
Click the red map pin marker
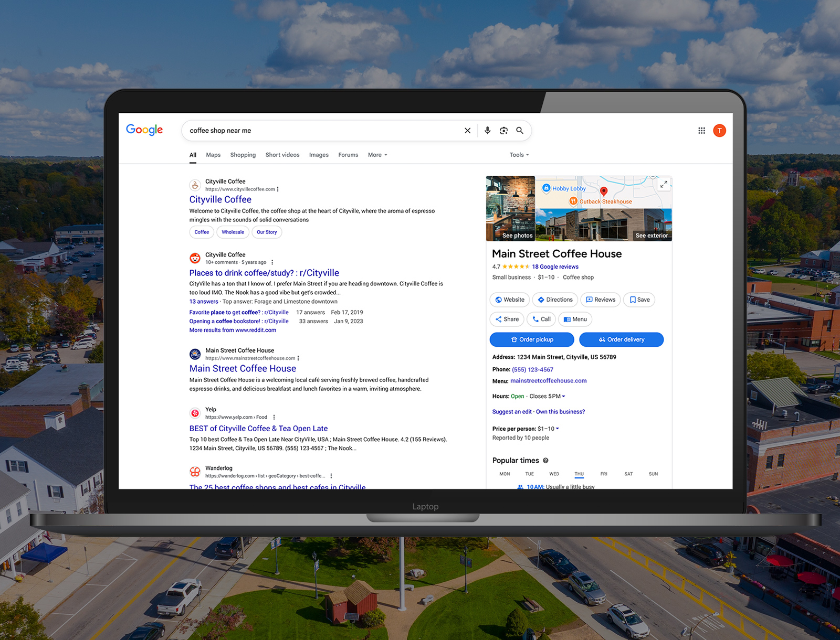[604, 191]
